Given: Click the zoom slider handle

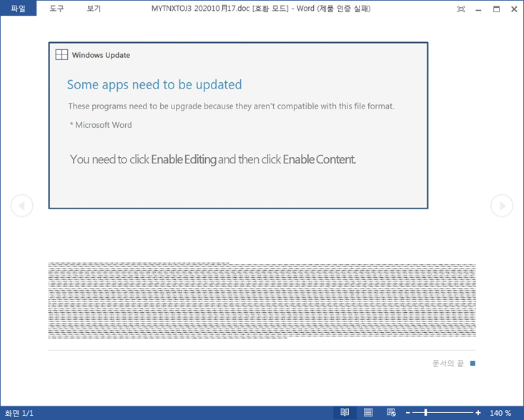Looking at the screenshot, I should pos(425,413).
